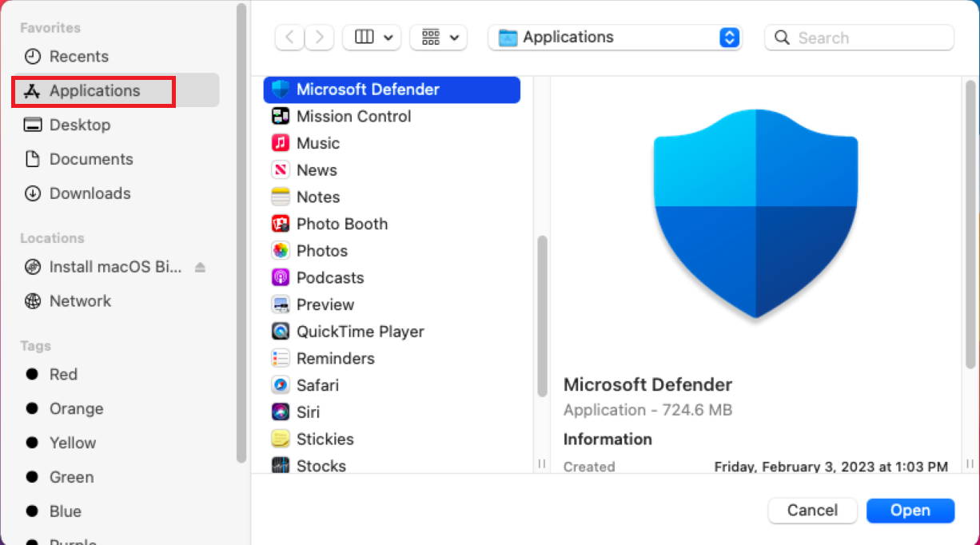The image size is (980, 545).
Task: Click the Locations section header
Action: 52,238
